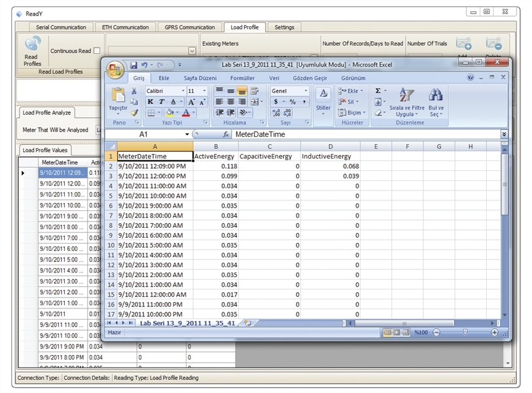Click the Sil delete cells button
Viewport: 532px width, 393px height.
point(348,102)
